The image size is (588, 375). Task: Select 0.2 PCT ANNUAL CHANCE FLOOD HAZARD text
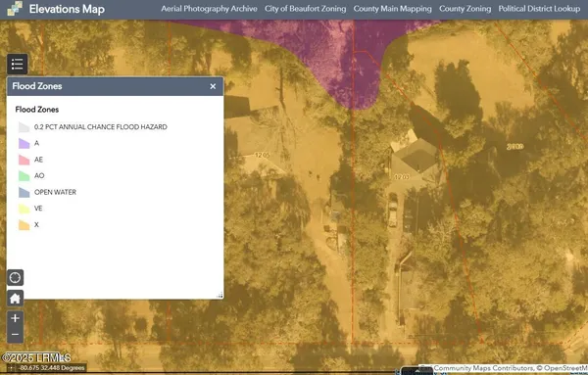coord(101,127)
